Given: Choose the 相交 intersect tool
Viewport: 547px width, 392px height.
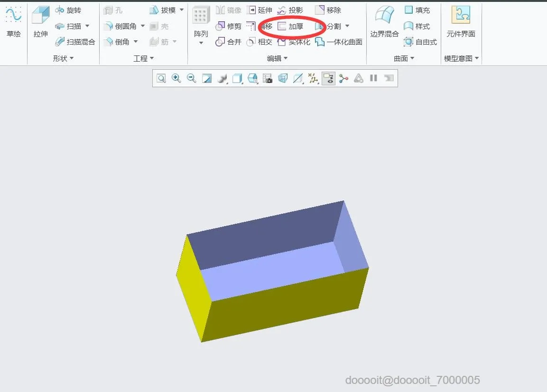Looking at the screenshot, I should 259,42.
